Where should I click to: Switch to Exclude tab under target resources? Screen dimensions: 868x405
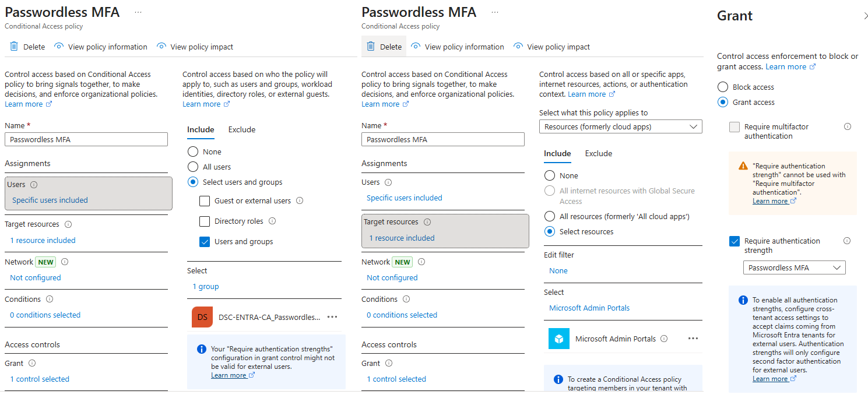(598, 154)
